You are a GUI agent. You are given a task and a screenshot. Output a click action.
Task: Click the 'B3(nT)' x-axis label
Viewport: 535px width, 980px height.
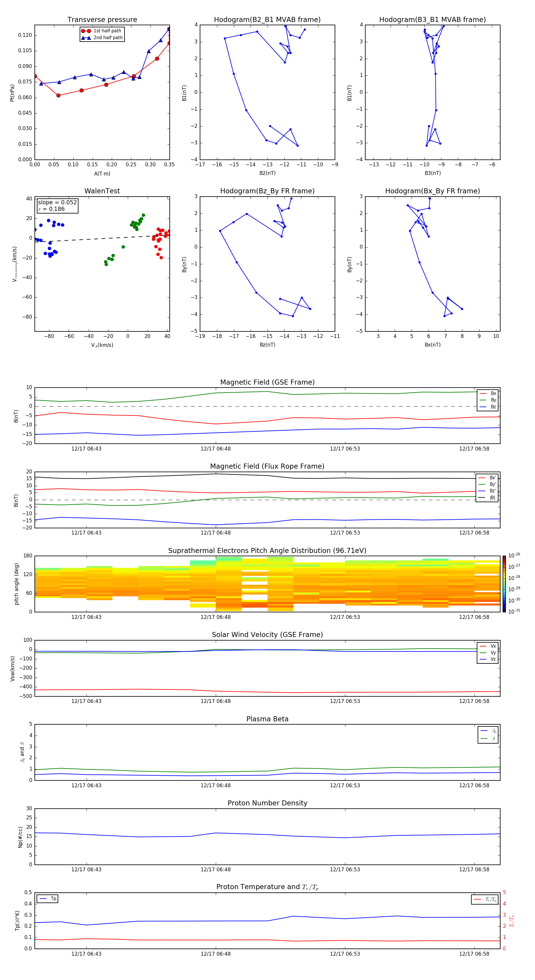432,173
